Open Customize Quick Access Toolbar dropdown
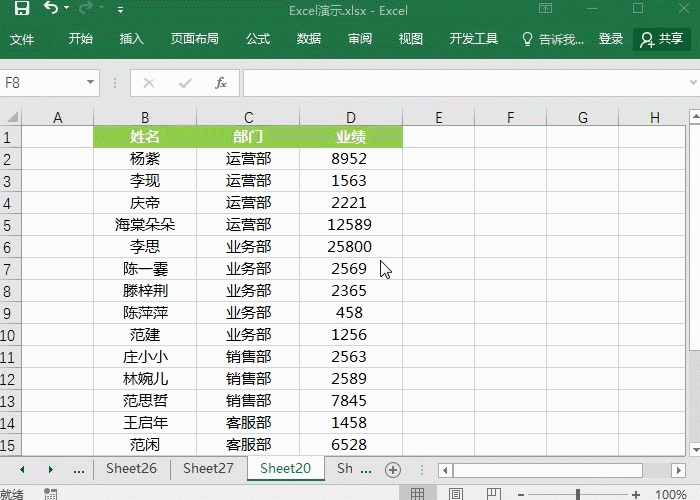This screenshot has height=500, width=700. [121, 11]
